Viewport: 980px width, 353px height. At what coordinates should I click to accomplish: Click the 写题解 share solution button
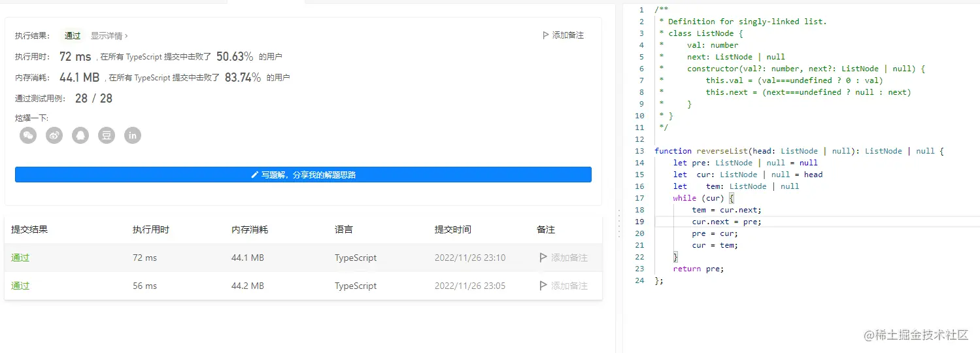click(x=303, y=175)
